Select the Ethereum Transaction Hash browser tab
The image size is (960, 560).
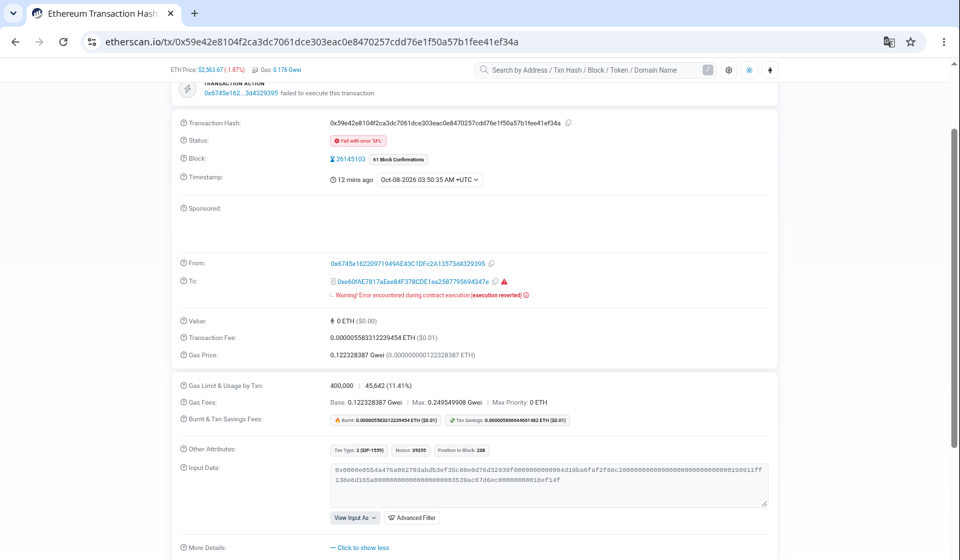[x=104, y=13]
